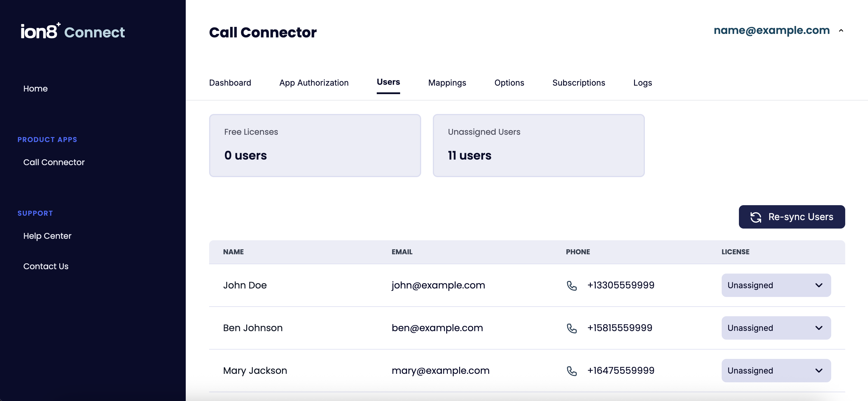Click phone icon beside Ben Johnson's number
The image size is (868, 401).
tap(572, 328)
